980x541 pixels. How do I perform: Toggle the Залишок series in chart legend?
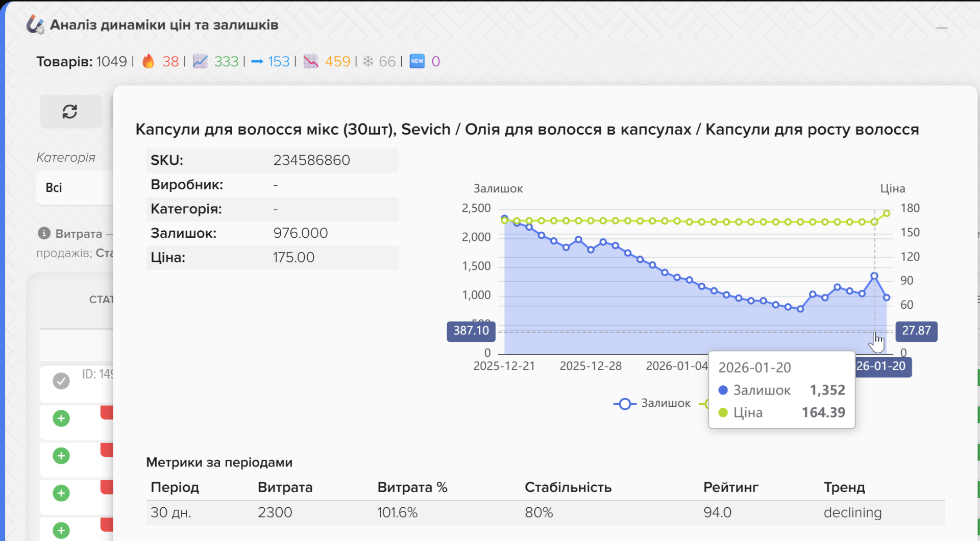click(x=652, y=404)
